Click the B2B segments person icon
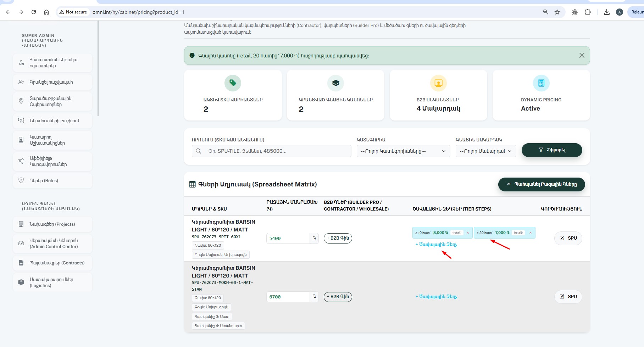This screenshot has height=347, width=644. point(438,83)
